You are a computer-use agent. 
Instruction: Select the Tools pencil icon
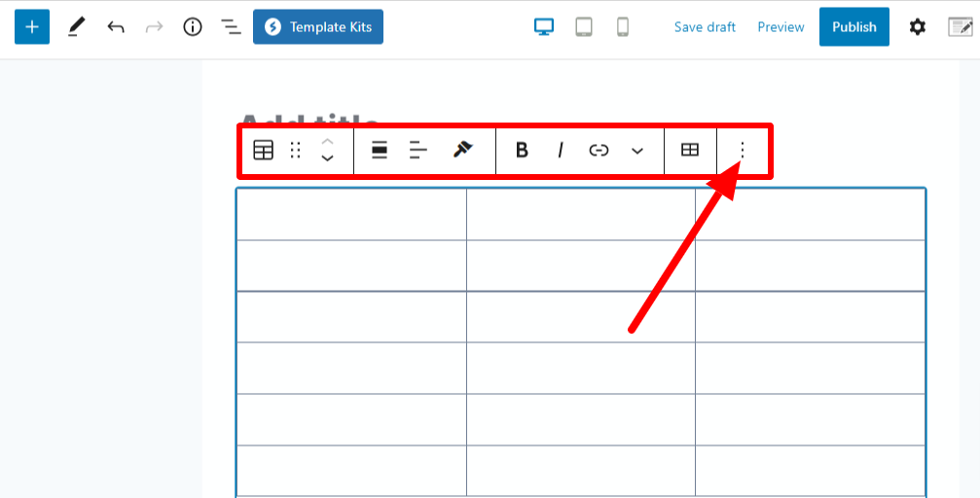(76, 27)
